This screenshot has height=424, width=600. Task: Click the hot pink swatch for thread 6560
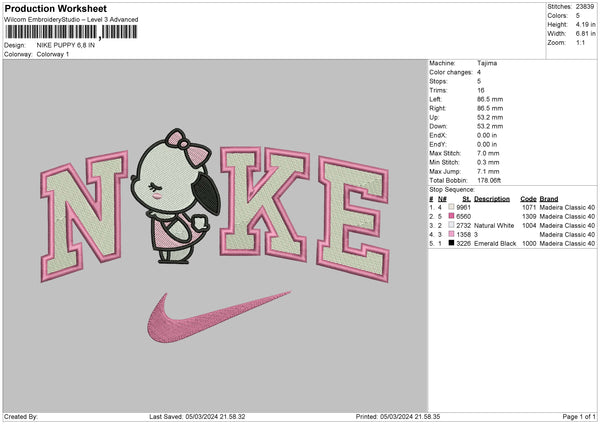[451, 216]
